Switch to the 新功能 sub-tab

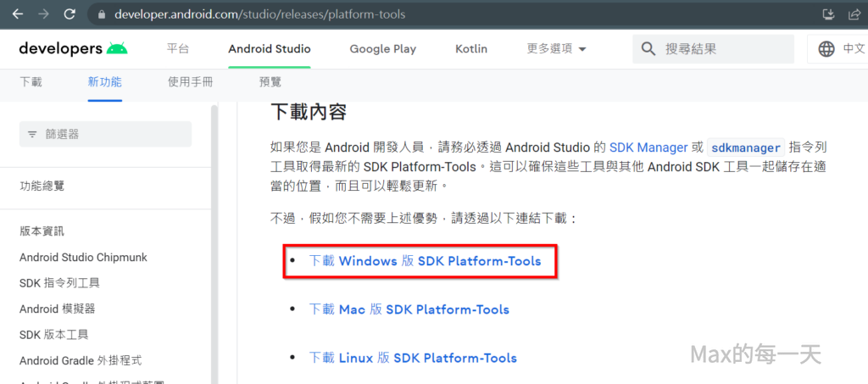pos(104,82)
